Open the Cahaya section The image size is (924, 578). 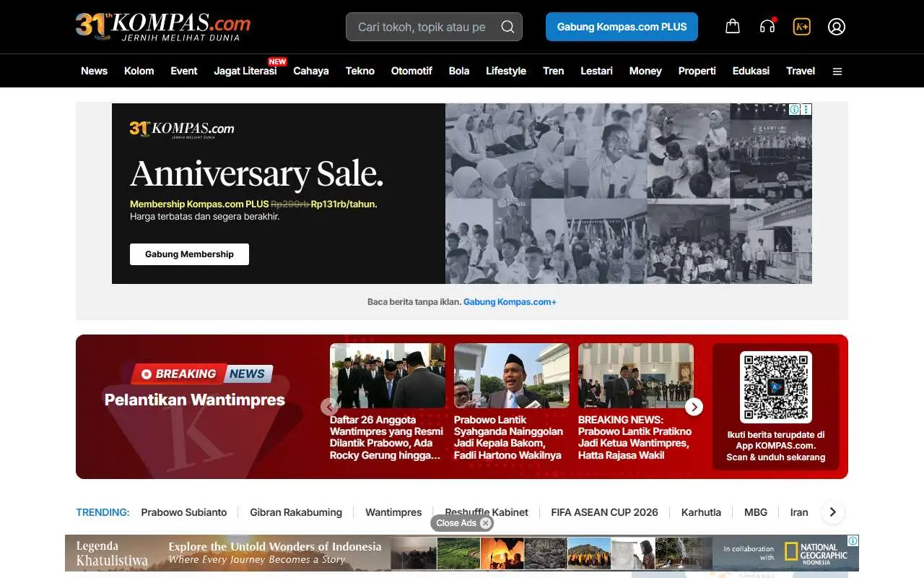[x=311, y=71]
